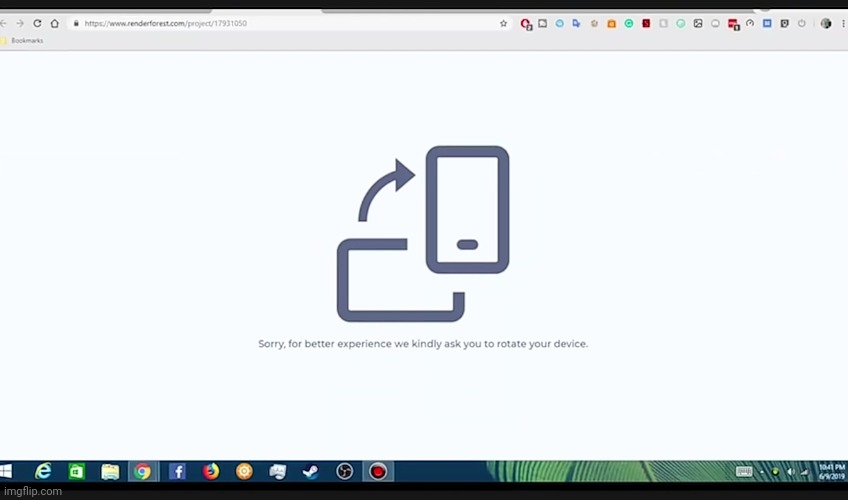Open Steam from the taskbar
Viewport: 848px width, 500px height.
(x=311, y=471)
